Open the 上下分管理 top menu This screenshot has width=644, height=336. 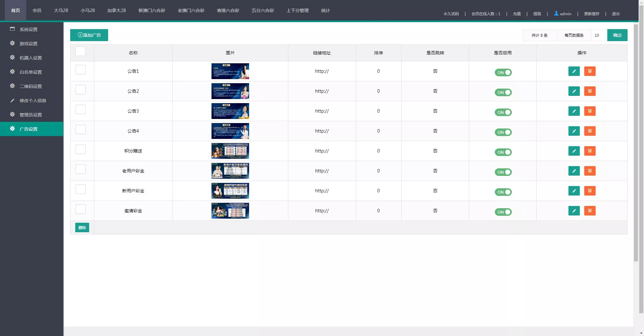297,10
